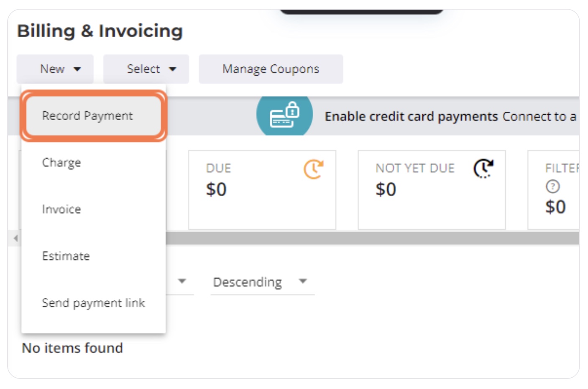The width and height of the screenshot is (588, 389).
Task: Expand the sort field dropdown left of Descending
Action: click(180, 282)
